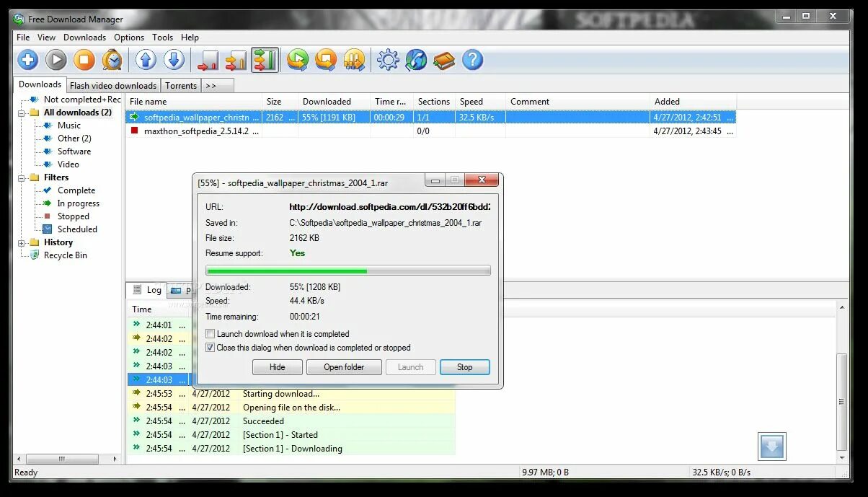Collapse the All downloads tree node
The width and height of the screenshot is (868, 497).
(x=21, y=113)
